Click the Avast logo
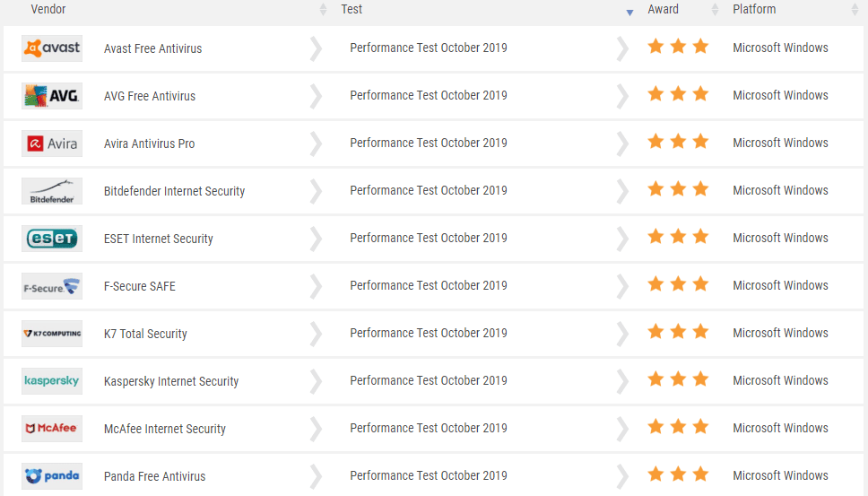The image size is (868, 496). [x=52, y=48]
